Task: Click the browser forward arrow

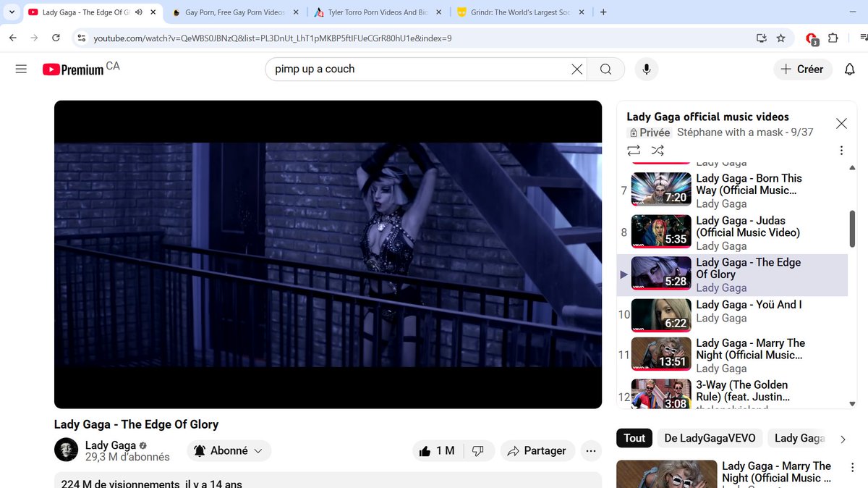Action: pos(34,38)
